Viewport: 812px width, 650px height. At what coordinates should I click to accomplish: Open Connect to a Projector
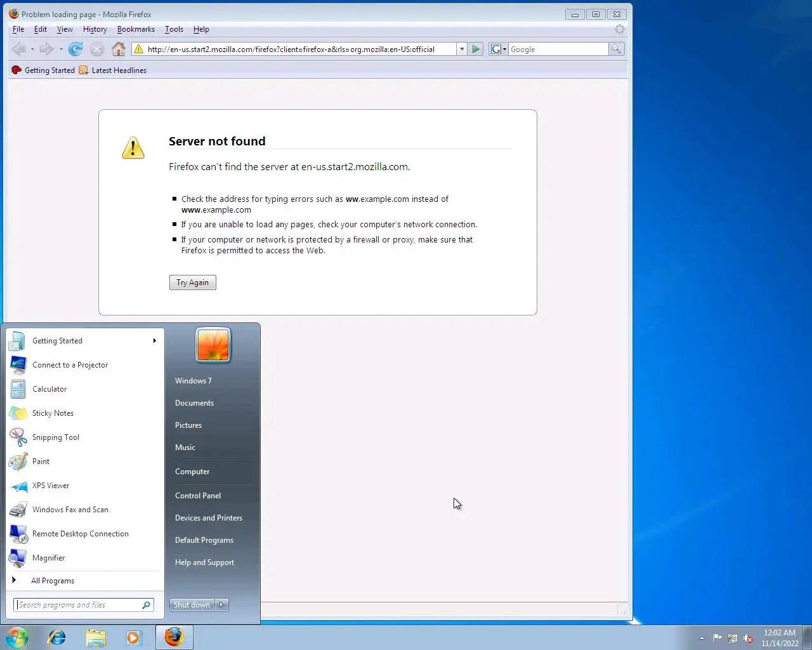tap(85, 365)
